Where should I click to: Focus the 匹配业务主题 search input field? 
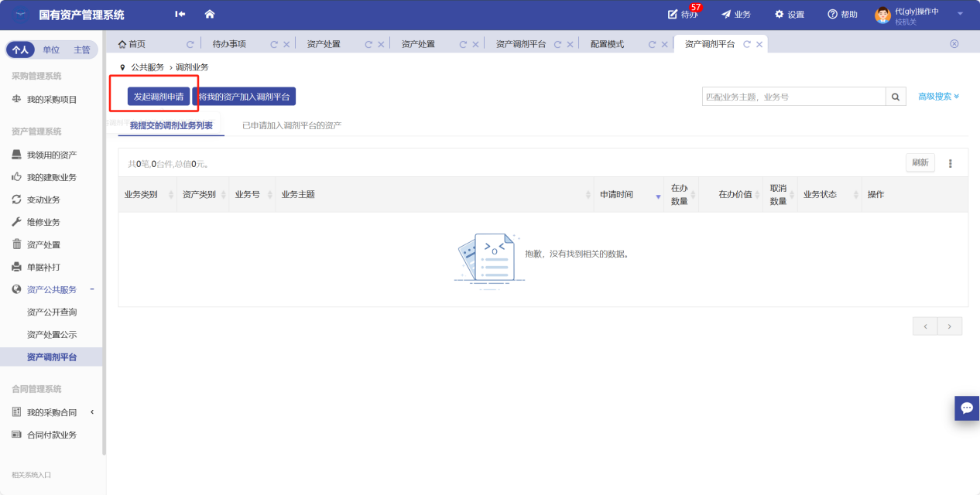click(x=793, y=97)
